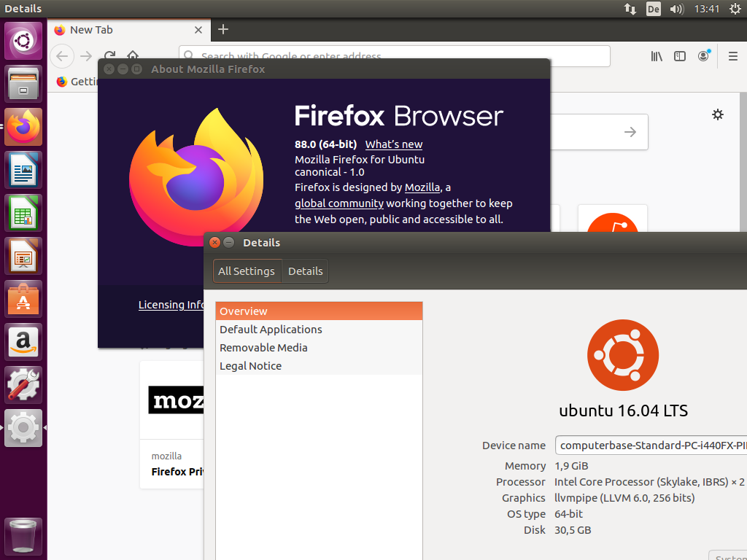
Task: Click the Firefox launcher icon
Action: pos(23,127)
